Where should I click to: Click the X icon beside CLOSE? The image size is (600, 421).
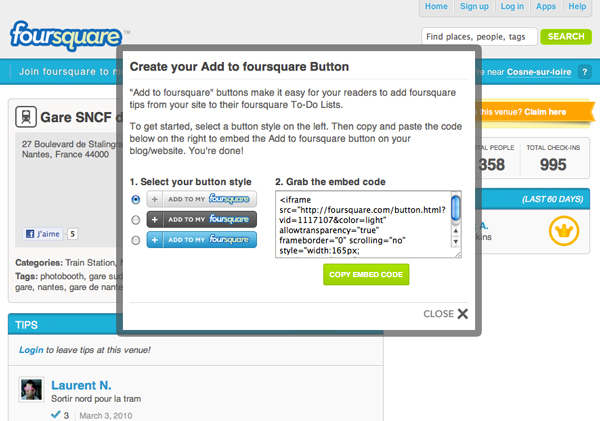[x=463, y=314]
